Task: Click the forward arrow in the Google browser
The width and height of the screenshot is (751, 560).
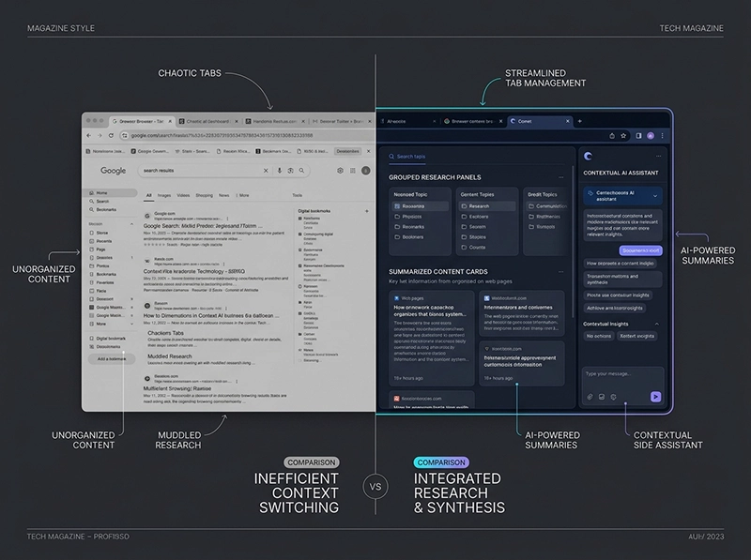Action: [100, 135]
